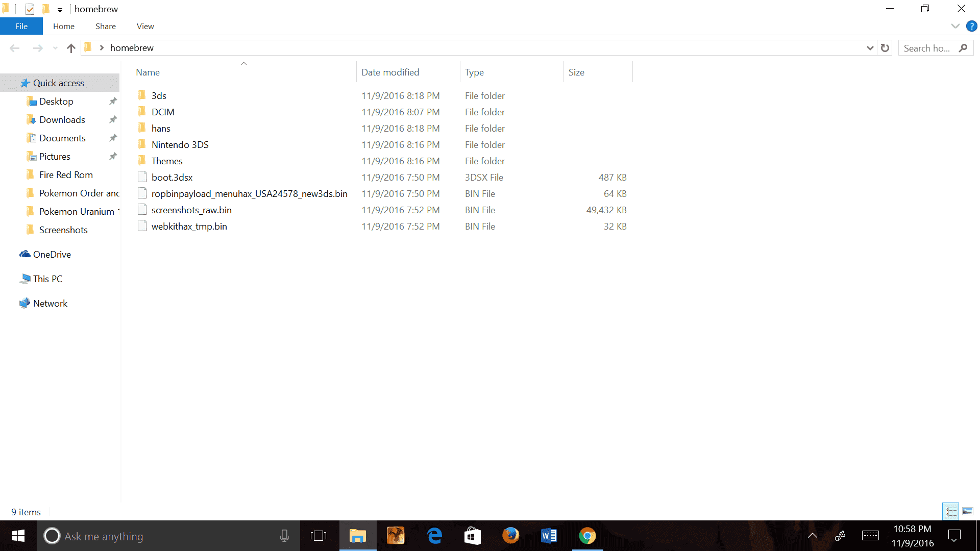This screenshot has width=980, height=551.
Task: Expand the ribbon with chevron
Action: [x=955, y=26]
